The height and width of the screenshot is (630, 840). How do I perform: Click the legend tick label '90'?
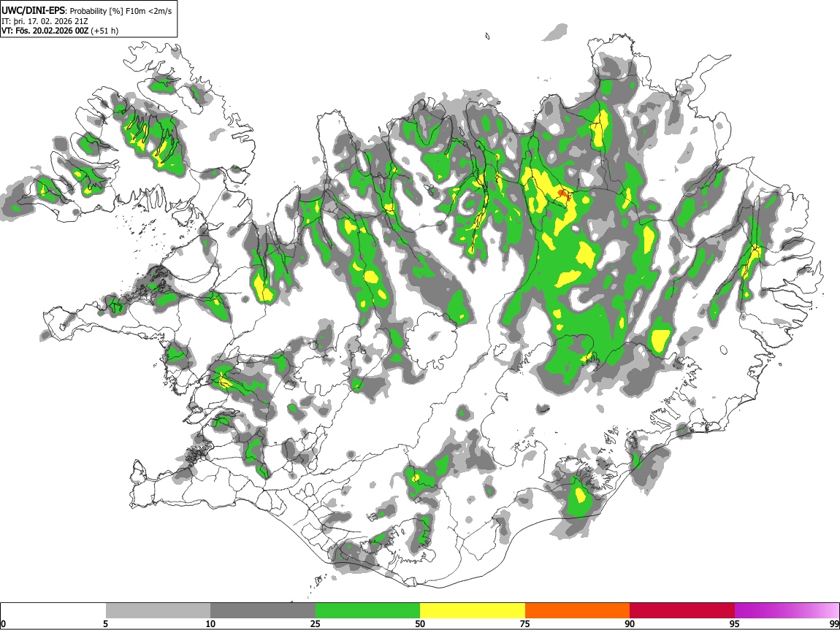(630, 623)
